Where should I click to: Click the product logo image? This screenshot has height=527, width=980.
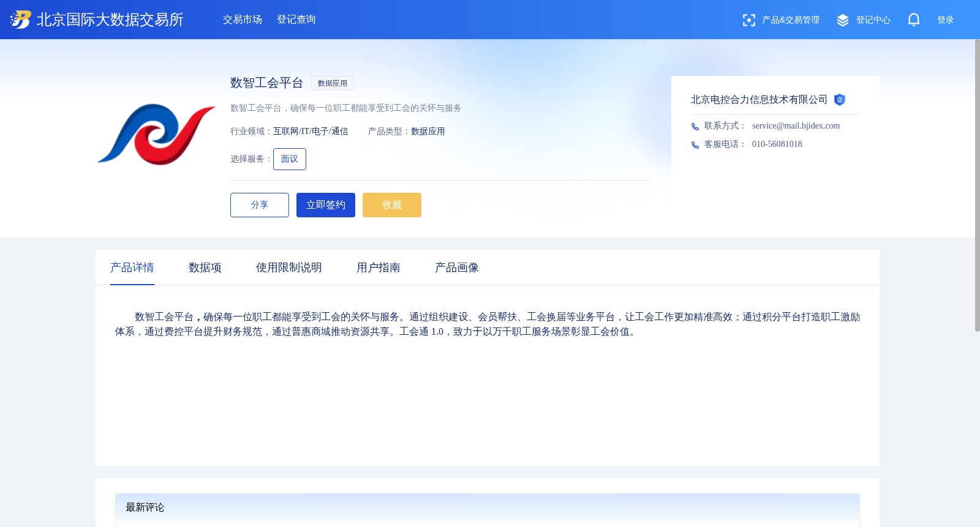(157, 134)
